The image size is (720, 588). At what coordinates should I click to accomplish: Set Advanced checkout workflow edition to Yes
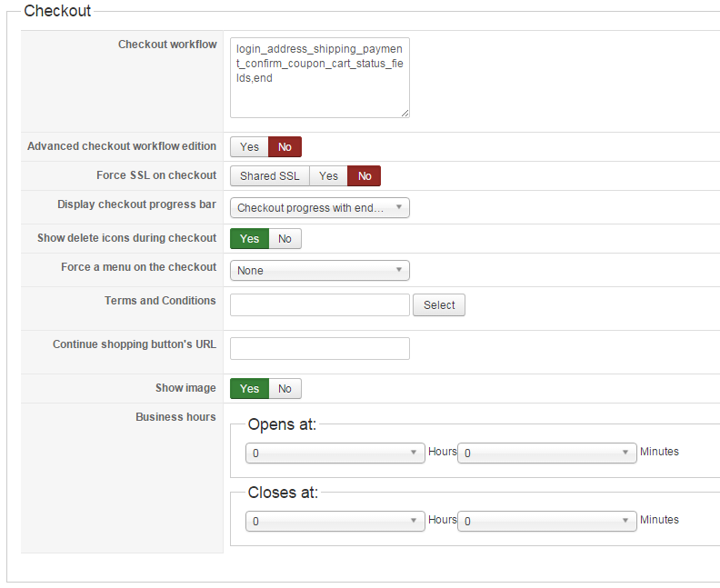point(249,147)
